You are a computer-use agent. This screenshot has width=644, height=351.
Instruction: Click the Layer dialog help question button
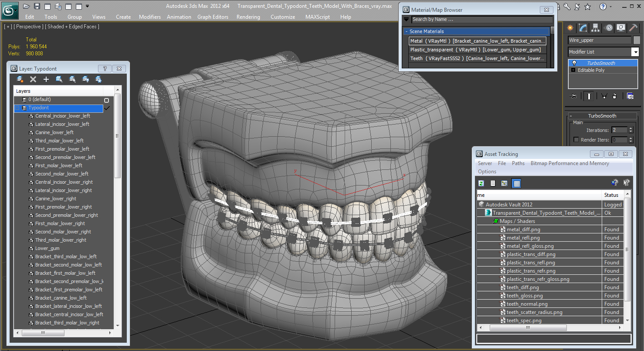[105, 68]
